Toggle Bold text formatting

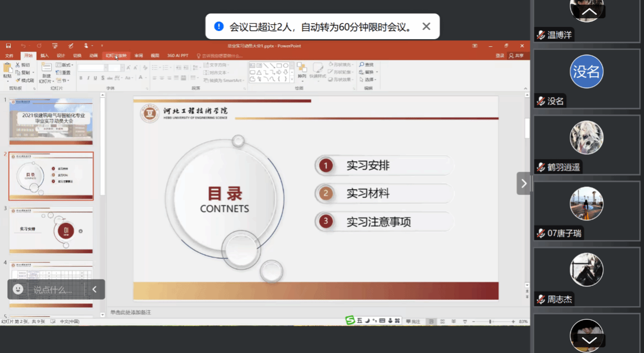click(80, 78)
